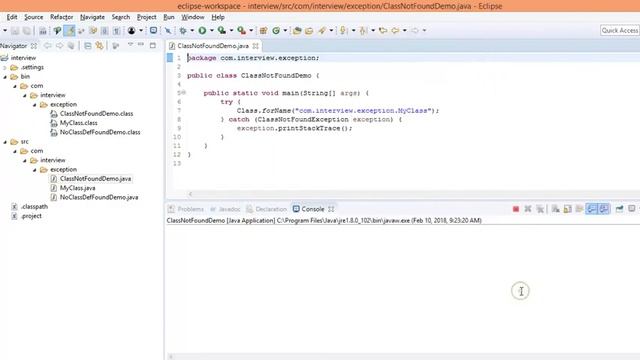Screen dimensions: 640x360
Task: Click the green Run button in toolbar
Action: [202, 31]
